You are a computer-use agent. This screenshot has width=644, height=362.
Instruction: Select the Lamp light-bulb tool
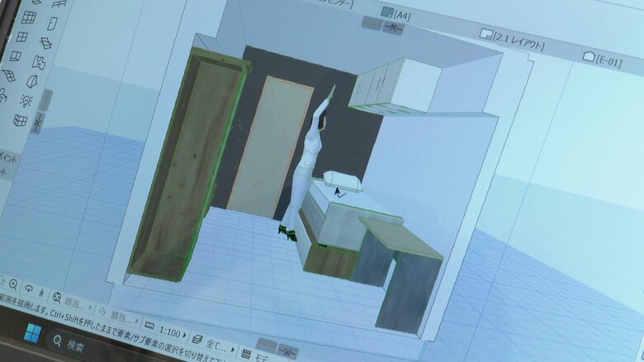click(x=26, y=101)
